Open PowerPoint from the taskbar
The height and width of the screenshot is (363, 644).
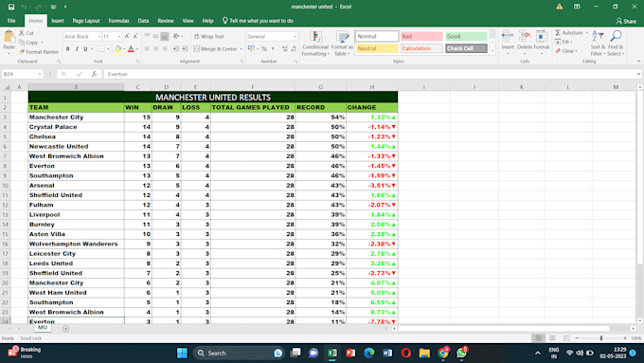[350, 353]
